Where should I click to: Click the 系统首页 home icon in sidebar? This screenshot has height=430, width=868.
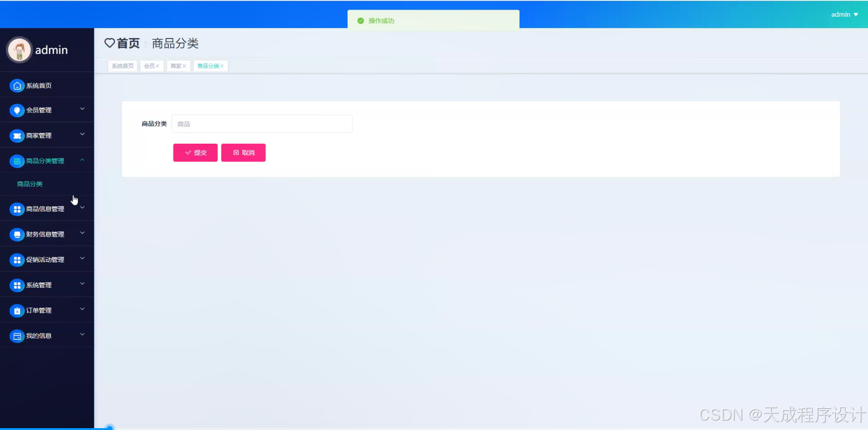click(17, 85)
